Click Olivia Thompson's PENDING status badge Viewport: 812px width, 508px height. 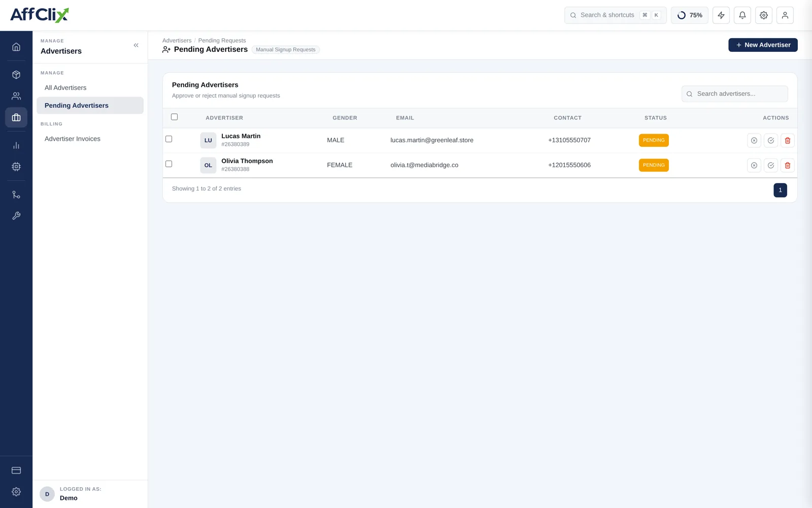click(x=654, y=165)
